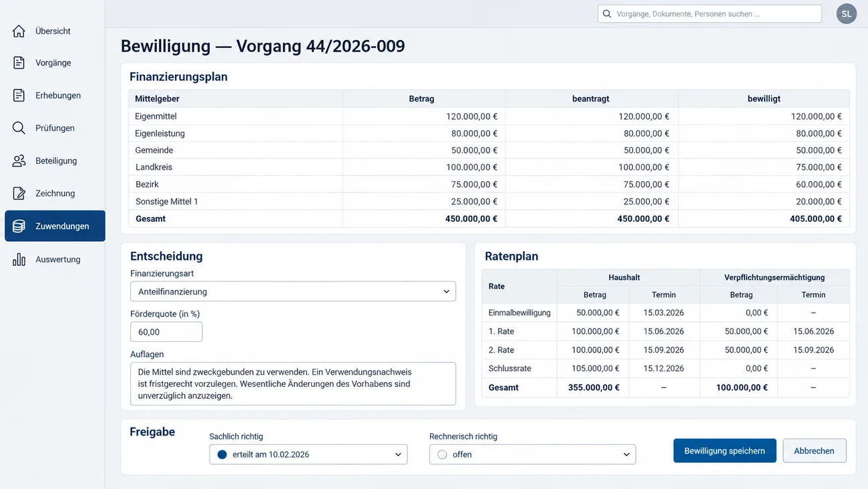Viewport: 868px width, 489px height.
Task: Click the Übersicht home icon
Action: pyautogui.click(x=19, y=31)
